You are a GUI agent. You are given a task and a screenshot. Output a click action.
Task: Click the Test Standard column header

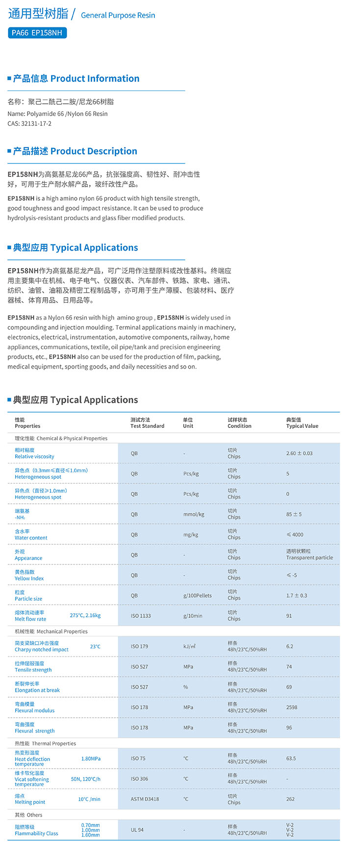(x=147, y=426)
